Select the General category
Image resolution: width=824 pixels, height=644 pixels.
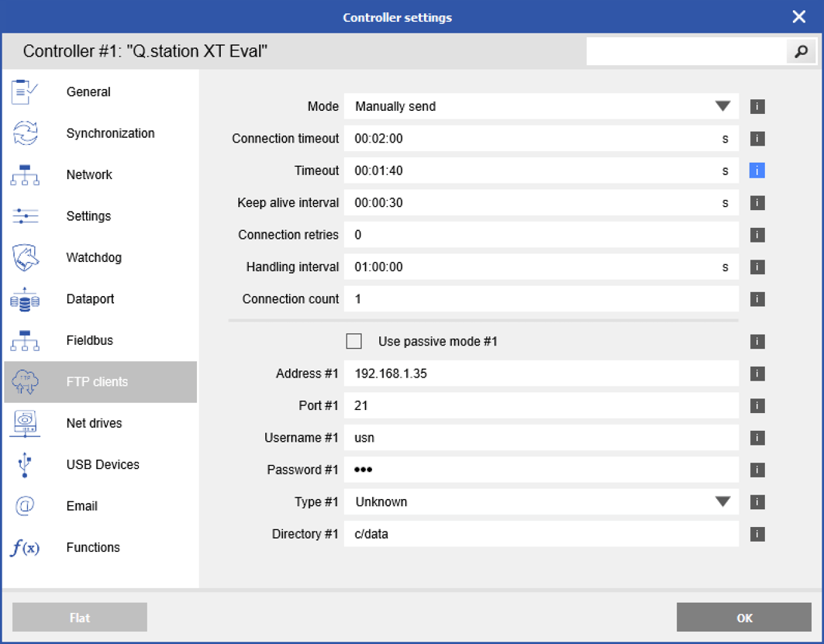coord(88,91)
